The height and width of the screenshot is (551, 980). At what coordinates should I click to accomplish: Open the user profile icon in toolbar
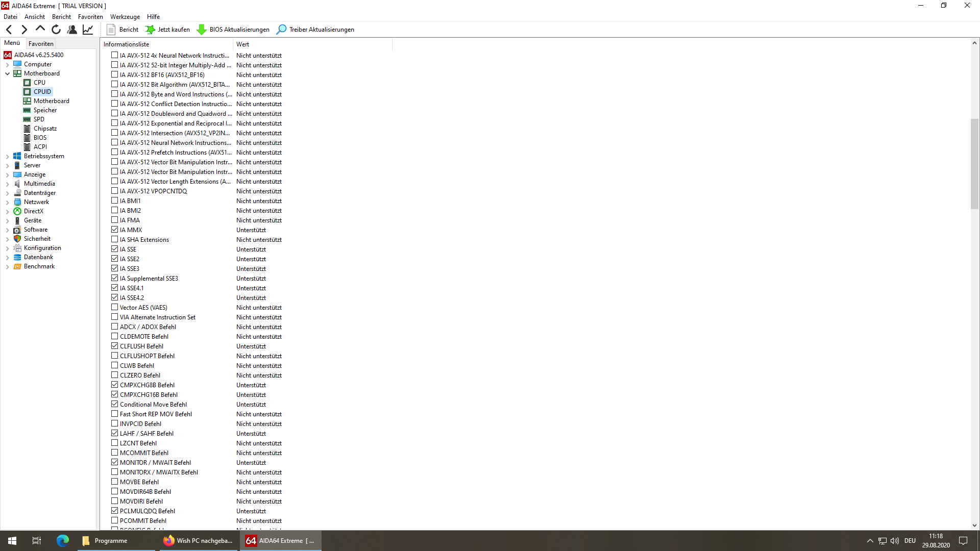coord(72,30)
